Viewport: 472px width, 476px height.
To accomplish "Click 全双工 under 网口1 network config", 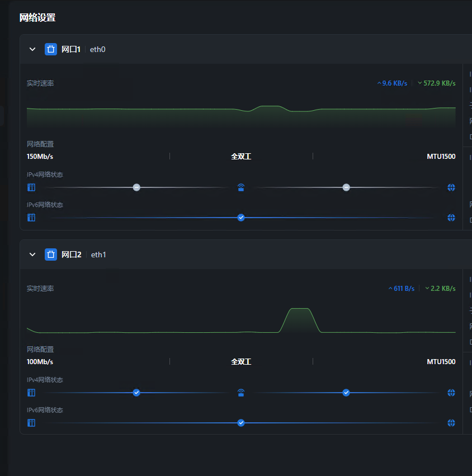I will coord(241,157).
